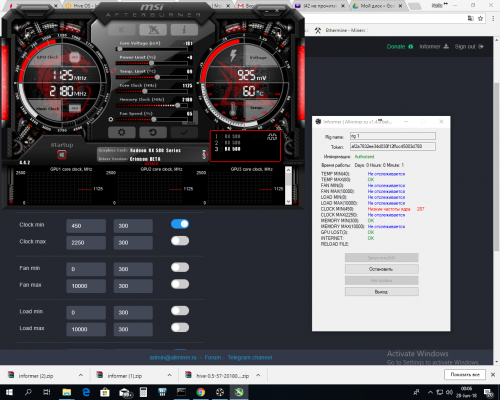Click Load min delay field 300
The width and height of the screenshot is (500, 400).
[x=133, y=313]
